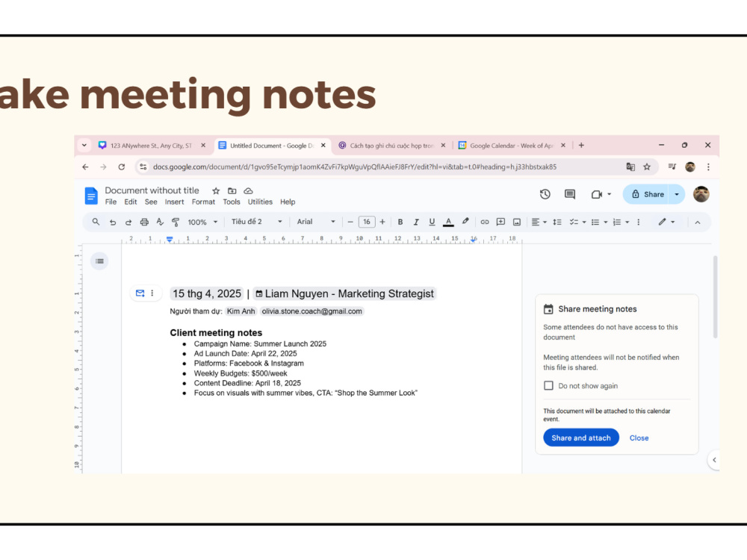Click the olivia.stone.coach@gmail.com chip
The height and width of the screenshot is (560, 747).
click(311, 311)
